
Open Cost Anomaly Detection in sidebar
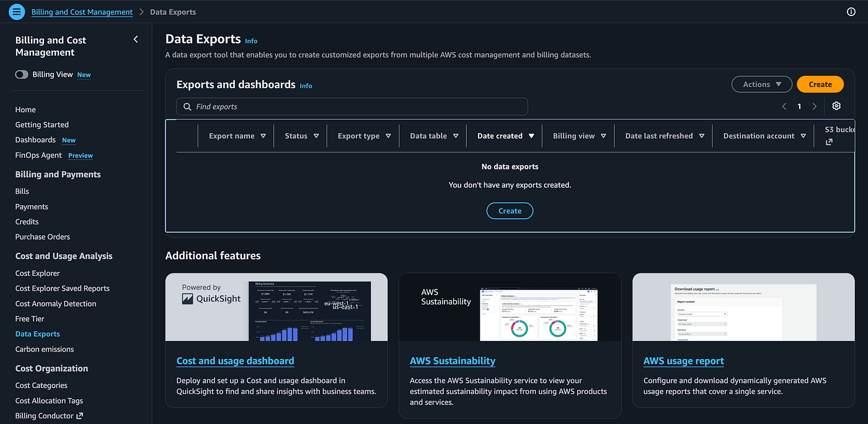point(56,304)
